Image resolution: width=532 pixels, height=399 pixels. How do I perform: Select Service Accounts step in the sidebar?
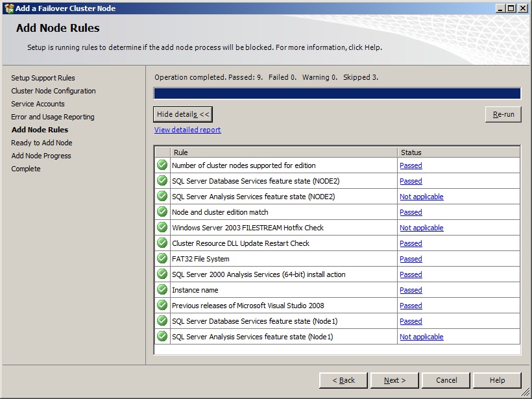pos(38,104)
